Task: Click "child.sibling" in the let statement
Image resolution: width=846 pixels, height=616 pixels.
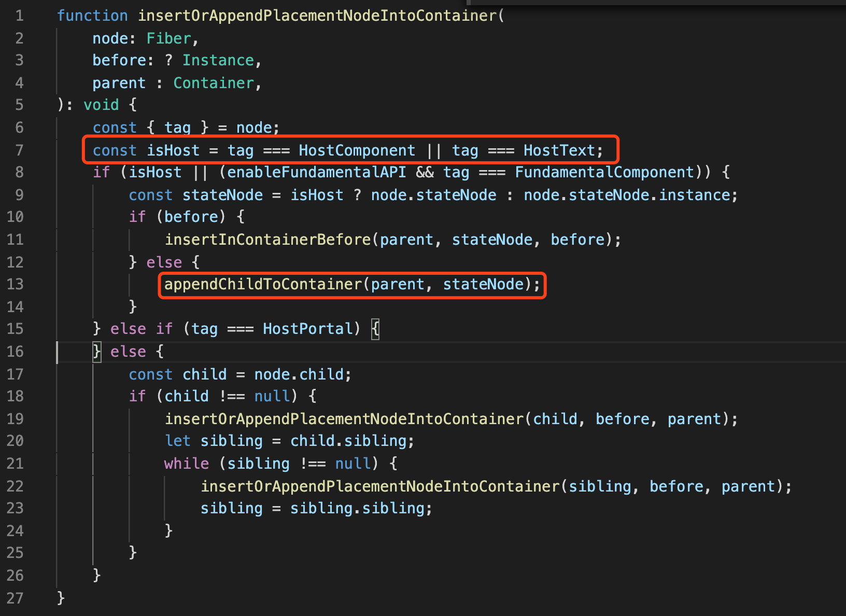Action: 348,441
